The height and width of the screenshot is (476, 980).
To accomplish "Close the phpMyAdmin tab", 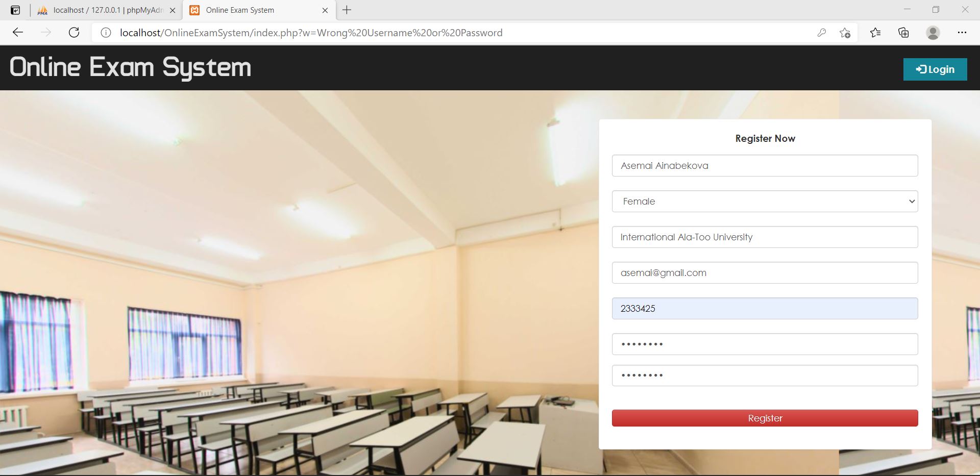I will pyautogui.click(x=173, y=10).
